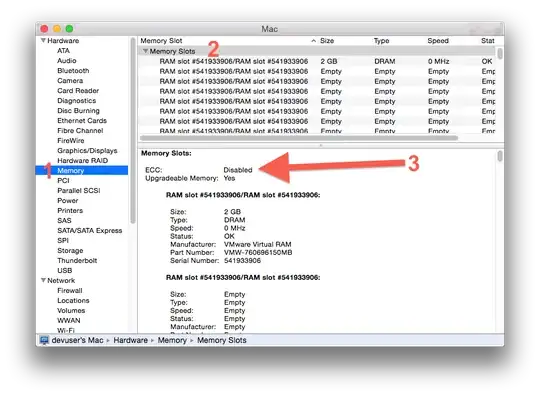The width and height of the screenshot is (540, 396).
Task: Click the Memory Slot sort arrow indicator
Action: (313, 41)
